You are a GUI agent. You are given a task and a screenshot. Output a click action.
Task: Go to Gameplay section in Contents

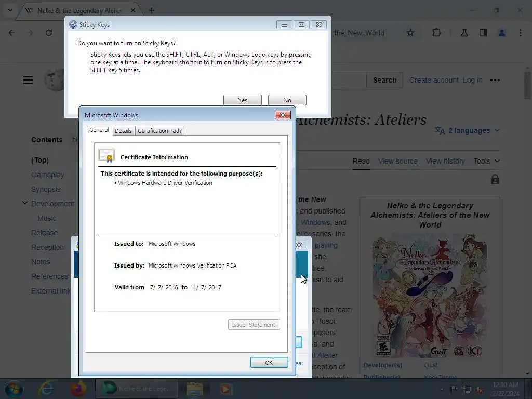[47, 175]
